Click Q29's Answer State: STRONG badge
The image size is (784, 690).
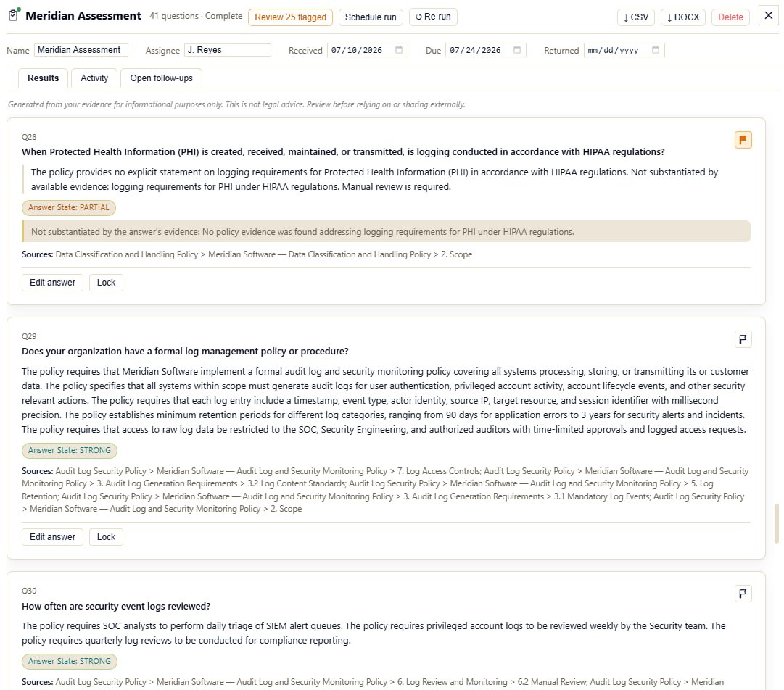(x=70, y=450)
